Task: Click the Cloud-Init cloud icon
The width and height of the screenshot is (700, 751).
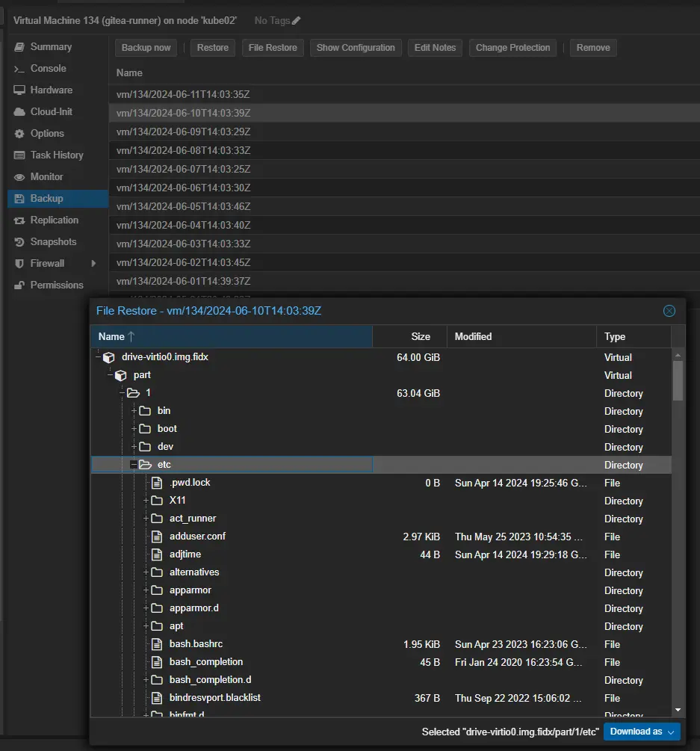Action: coord(19,112)
